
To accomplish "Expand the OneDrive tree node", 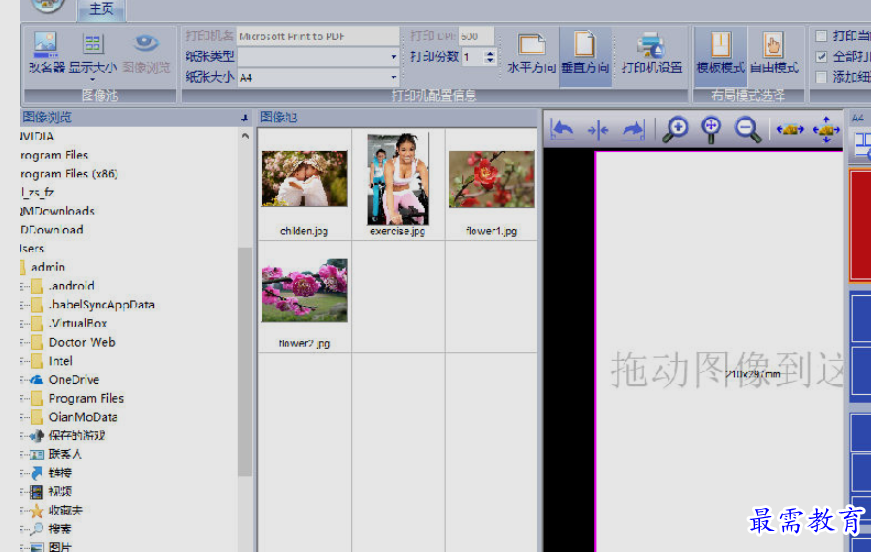I will [x=24, y=380].
